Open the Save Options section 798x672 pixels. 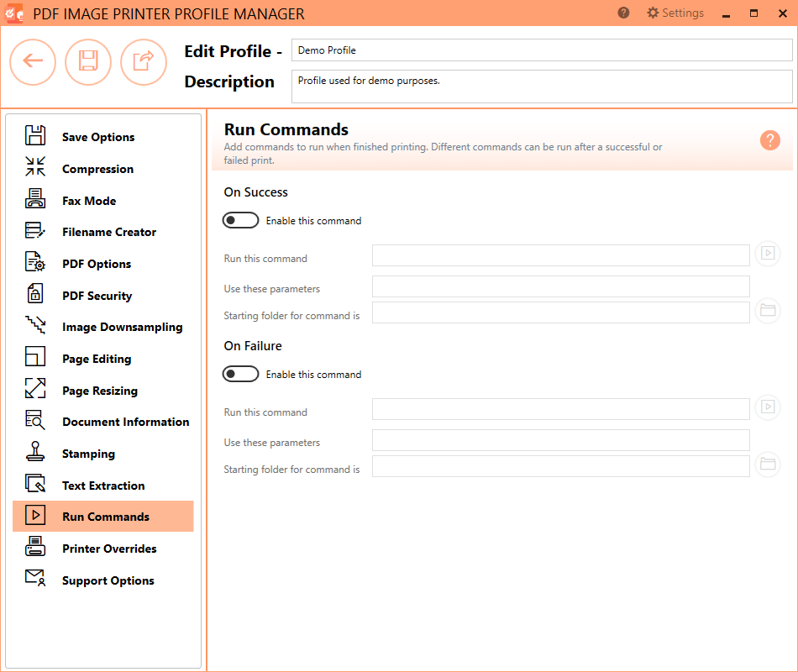[97, 137]
